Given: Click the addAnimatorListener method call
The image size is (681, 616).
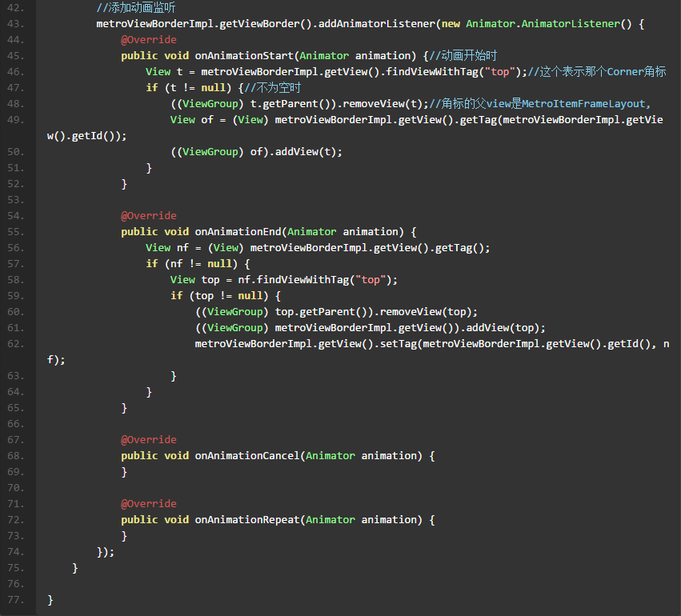Looking at the screenshot, I should click(x=377, y=24).
